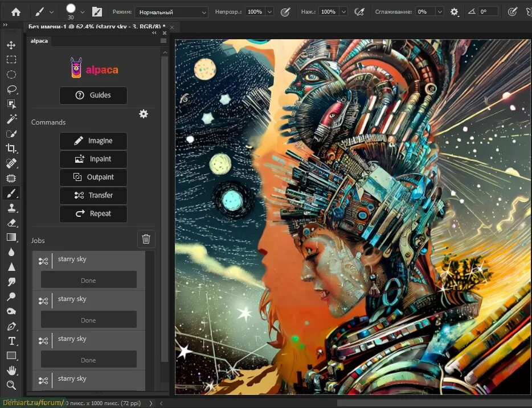Expand the toolbar with double-arrow at top left
The width and height of the screenshot is (532, 408).
[5, 24]
